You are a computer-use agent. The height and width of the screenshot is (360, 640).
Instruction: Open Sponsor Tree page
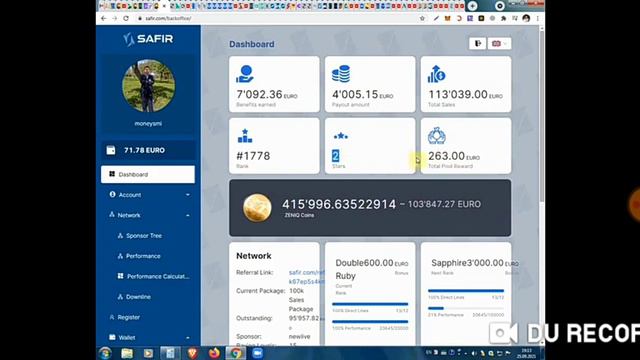pyautogui.click(x=144, y=236)
